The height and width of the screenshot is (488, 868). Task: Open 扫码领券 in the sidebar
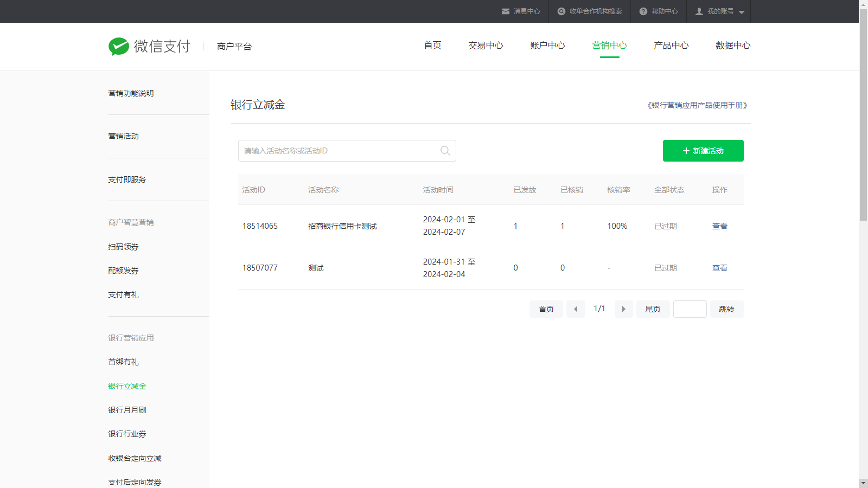123,247
